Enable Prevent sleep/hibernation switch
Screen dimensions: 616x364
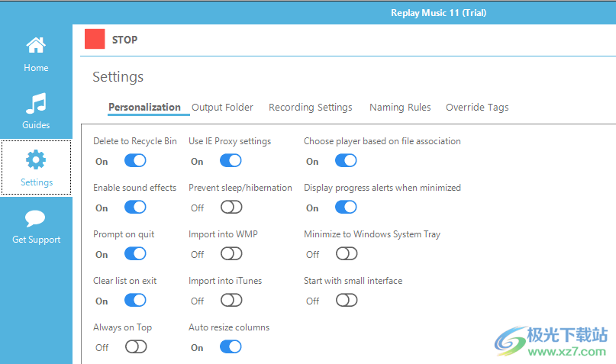click(231, 208)
